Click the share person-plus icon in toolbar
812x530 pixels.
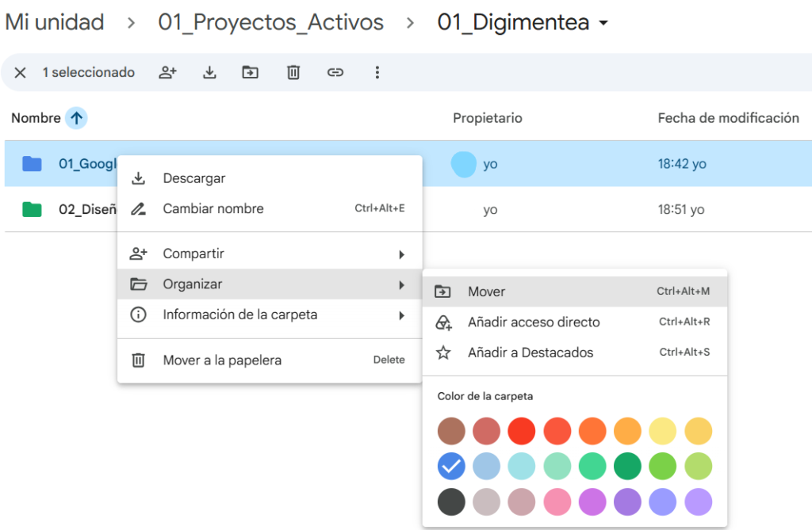click(168, 72)
